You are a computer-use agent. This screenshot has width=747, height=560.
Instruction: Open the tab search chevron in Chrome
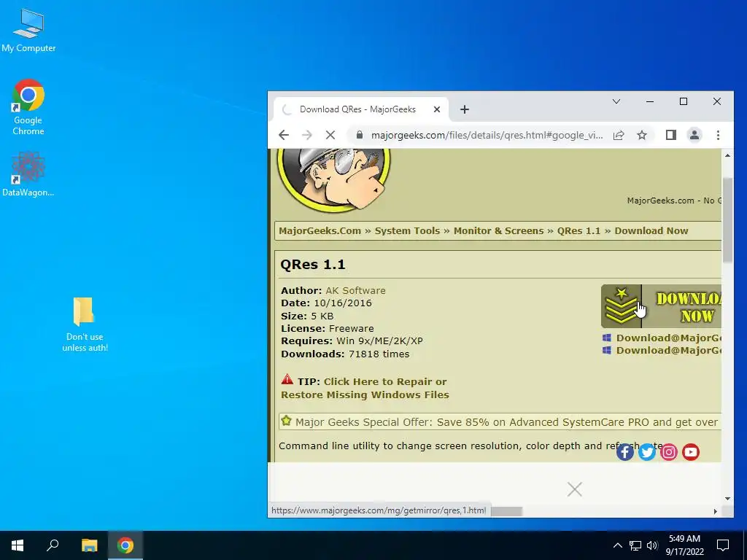[x=616, y=101]
